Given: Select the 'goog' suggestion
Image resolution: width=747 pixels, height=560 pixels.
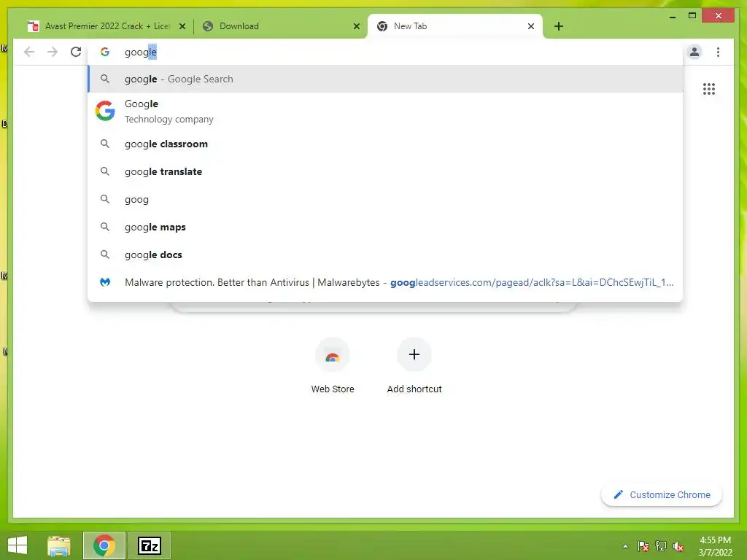Looking at the screenshot, I should 385,199.
